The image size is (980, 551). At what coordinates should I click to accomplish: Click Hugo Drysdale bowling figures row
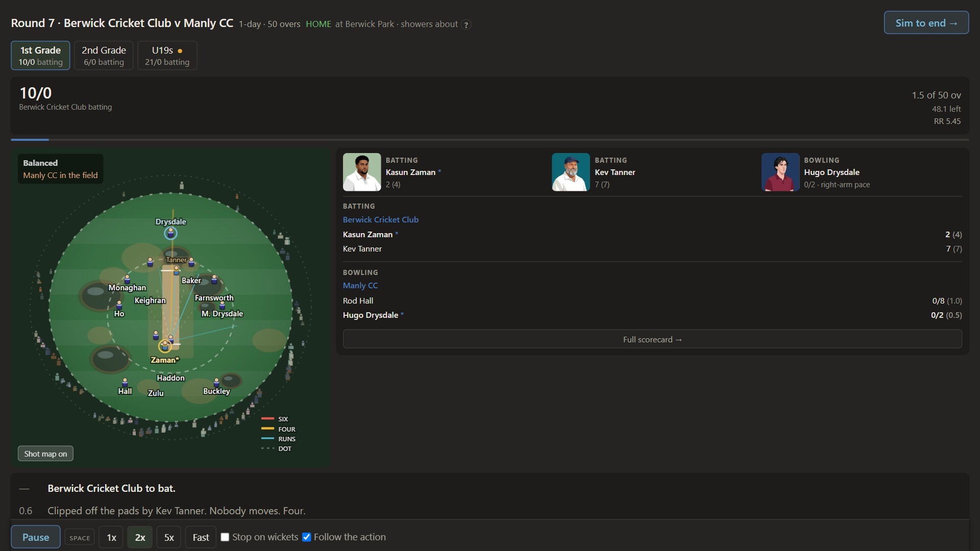[x=652, y=315]
